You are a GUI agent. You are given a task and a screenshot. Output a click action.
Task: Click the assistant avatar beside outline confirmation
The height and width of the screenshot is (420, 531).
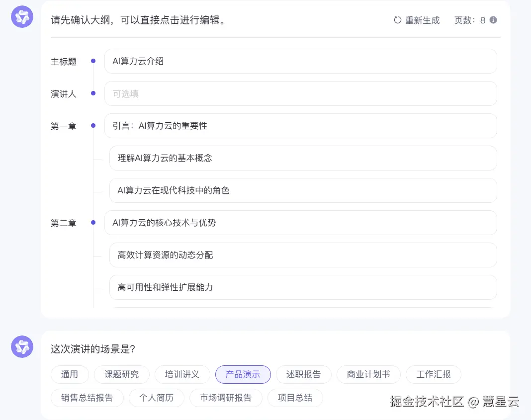22,16
